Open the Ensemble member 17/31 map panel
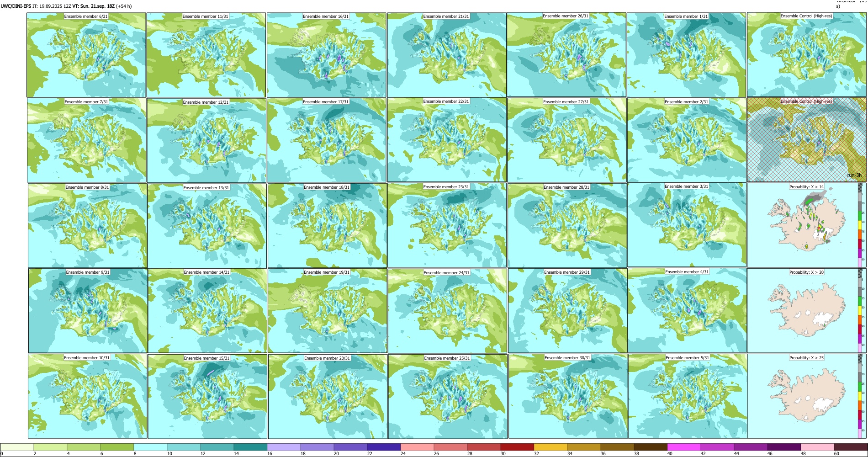The height and width of the screenshot is (457, 868). [327, 140]
